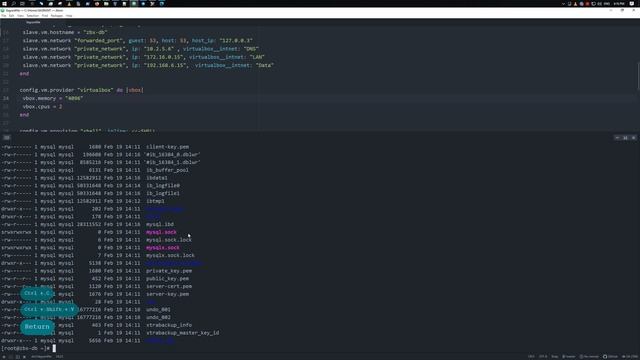Click the terminal prompt input line
640x360 pixels.
tap(29, 348)
